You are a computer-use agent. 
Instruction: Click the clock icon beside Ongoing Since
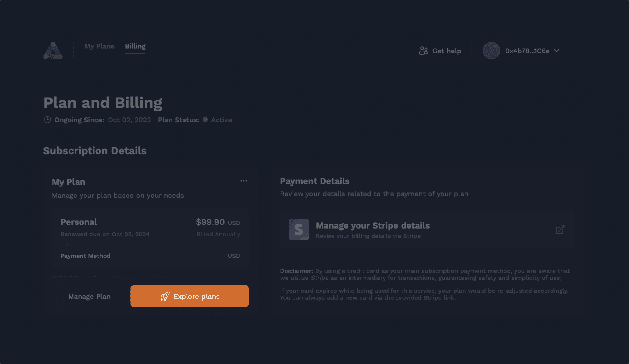pyautogui.click(x=47, y=120)
